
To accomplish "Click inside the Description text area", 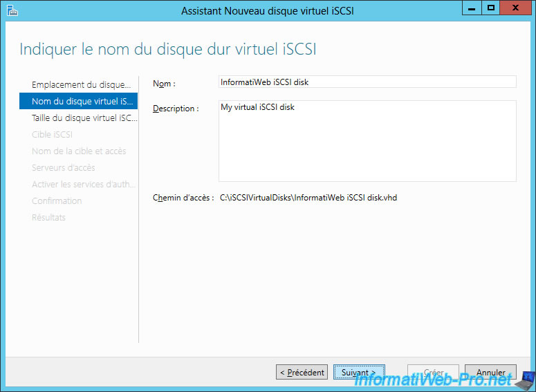I will coord(367,141).
